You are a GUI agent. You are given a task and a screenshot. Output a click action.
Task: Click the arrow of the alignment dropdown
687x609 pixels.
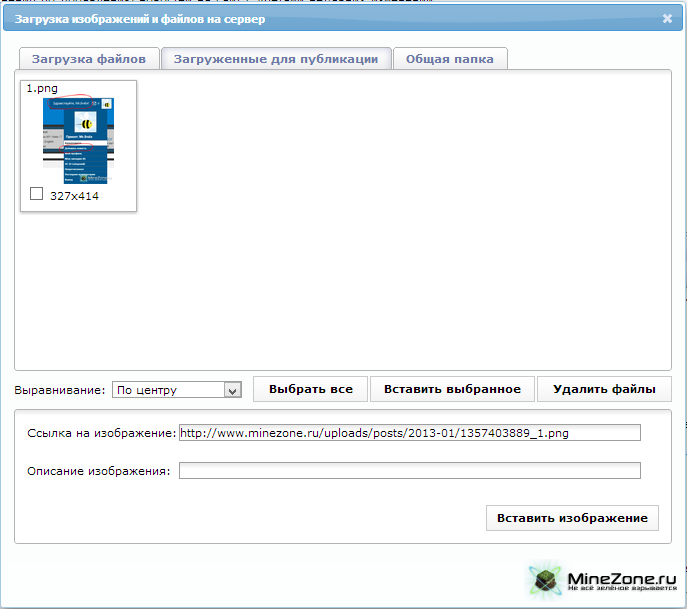(233, 390)
